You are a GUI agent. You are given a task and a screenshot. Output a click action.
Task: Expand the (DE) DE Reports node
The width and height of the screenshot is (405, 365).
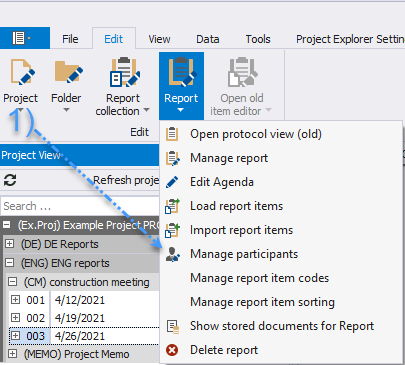pyautogui.click(x=10, y=244)
